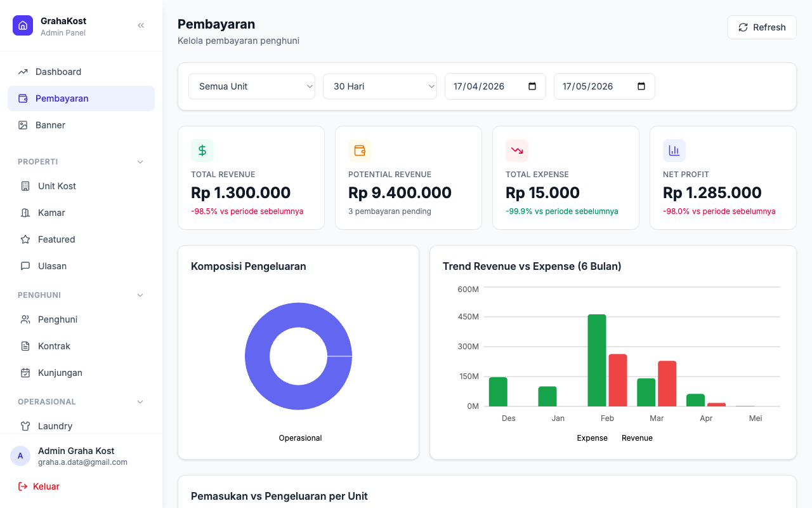Screen dimensions: 812x508
Task: Select the Pembayaran menu item
Action: click(81, 98)
